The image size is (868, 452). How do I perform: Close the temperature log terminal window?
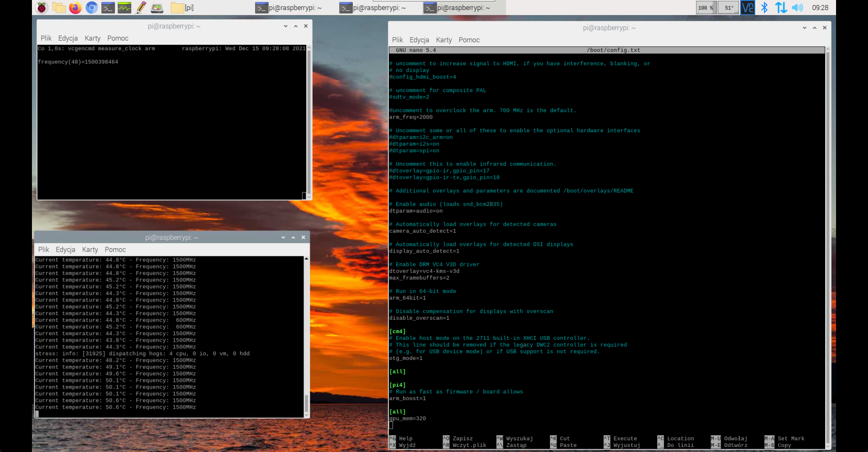tap(303, 237)
